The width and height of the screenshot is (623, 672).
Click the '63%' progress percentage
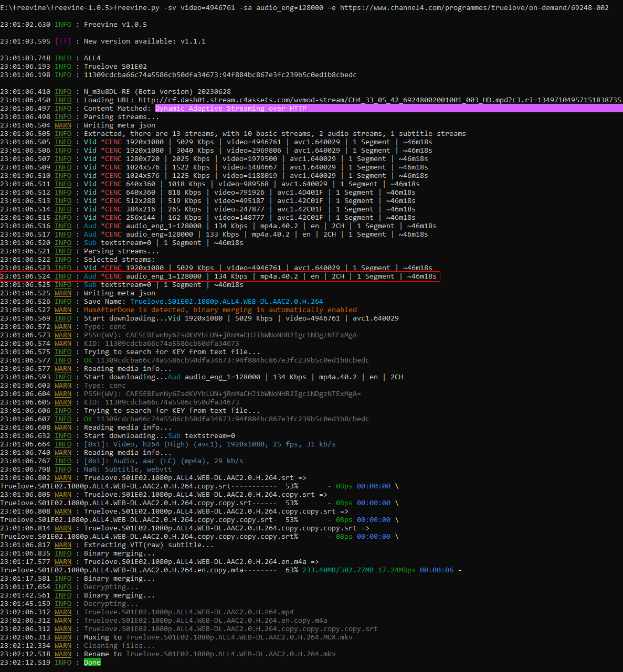point(292,570)
